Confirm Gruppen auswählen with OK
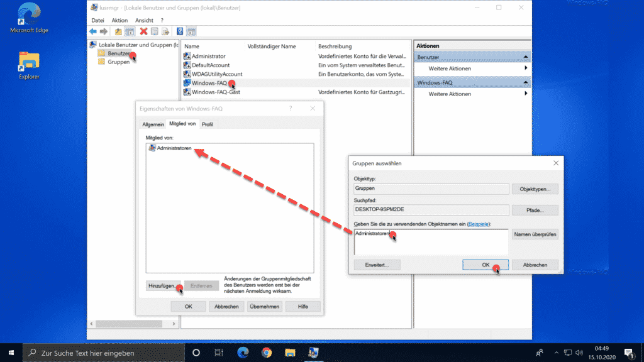The width and height of the screenshot is (644, 362). pyautogui.click(x=486, y=265)
